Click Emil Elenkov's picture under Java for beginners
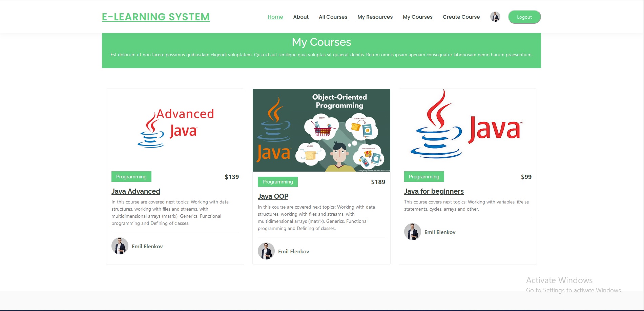 click(412, 231)
